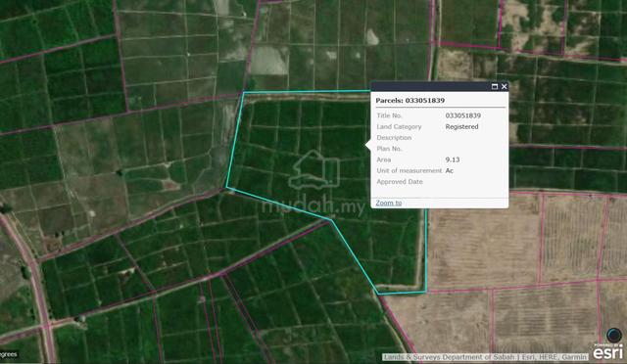This screenshot has height=364, width=627.
Task: Close the parcel info popup
Action: pos(504,86)
